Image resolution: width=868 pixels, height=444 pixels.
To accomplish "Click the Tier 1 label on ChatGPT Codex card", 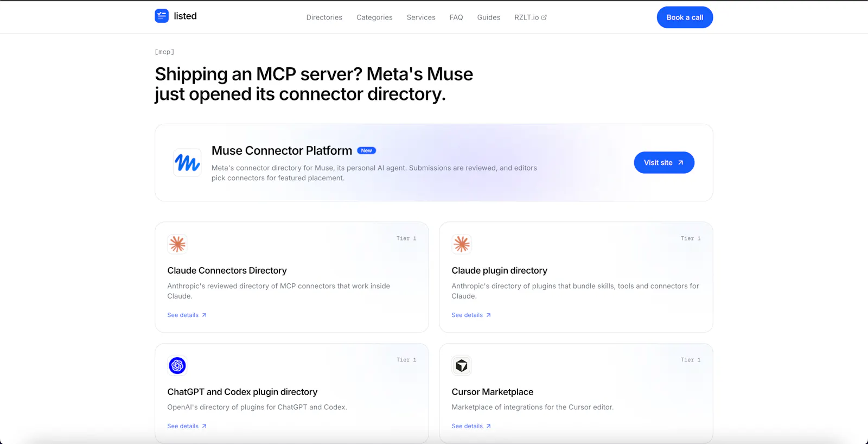I will [x=406, y=360].
